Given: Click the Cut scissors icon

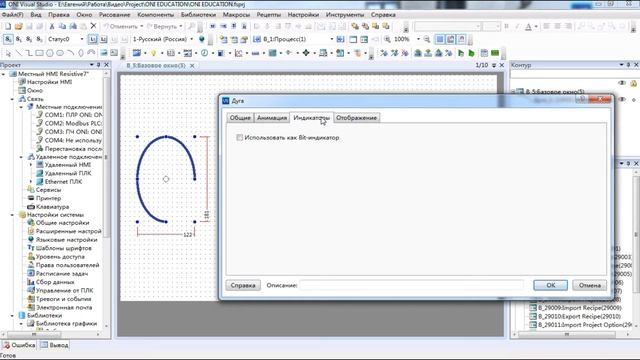Looking at the screenshot, I should pos(52,27).
